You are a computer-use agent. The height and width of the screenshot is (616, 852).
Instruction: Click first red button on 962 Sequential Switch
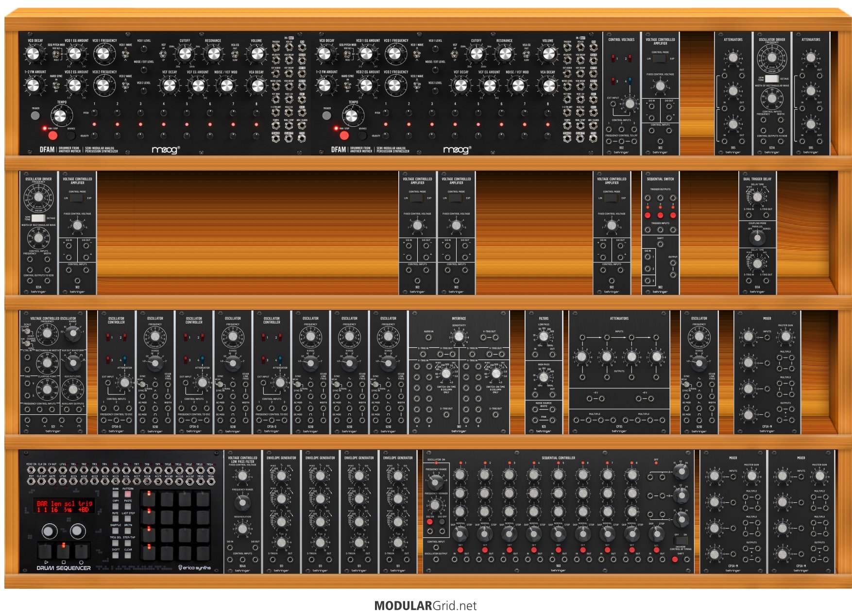648,215
